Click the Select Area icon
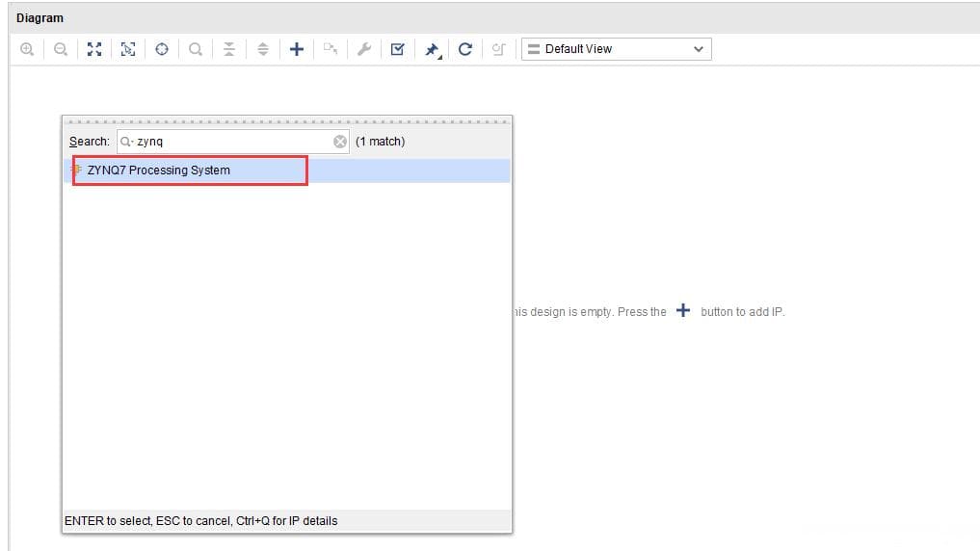The height and width of the screenshot is (551, 980). coord(128,49)
